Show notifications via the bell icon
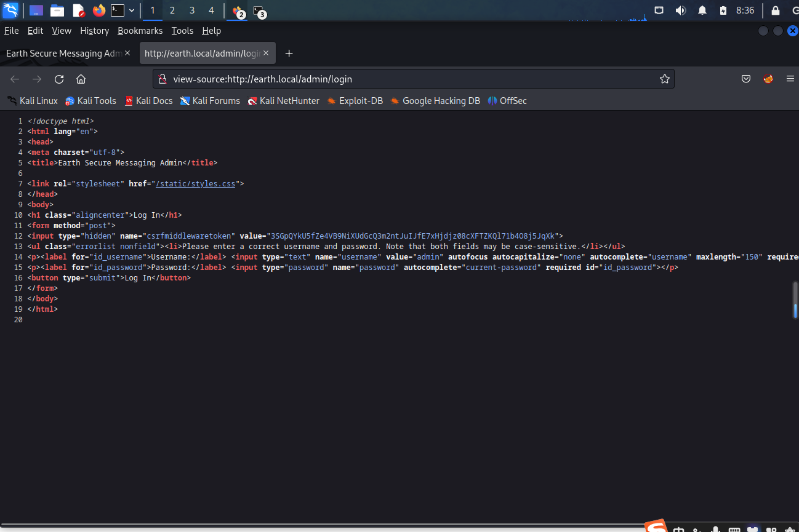 (x=702, y=10)
